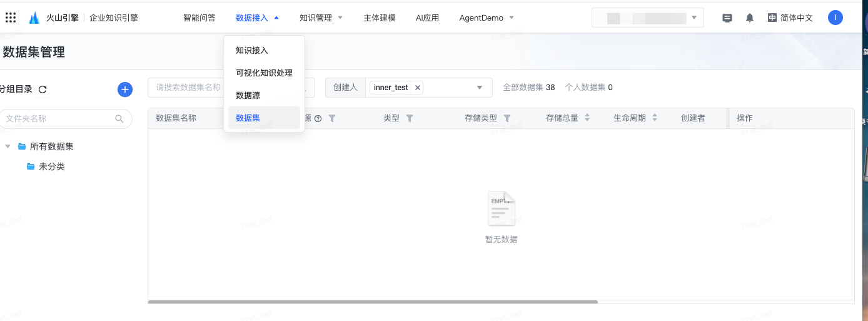Click the 类型 column filter icon
The width and height of the screenshot is (868, 321).
(410, 118)
